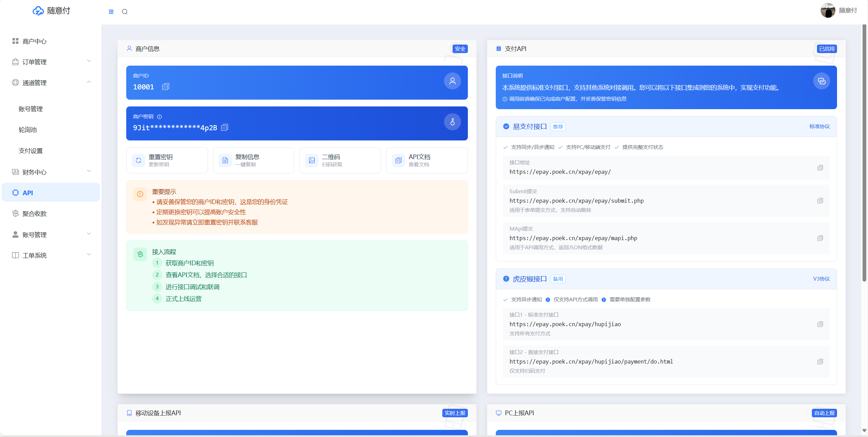Screen dimensions: 868x437
Task: Copy the mapi.php endpoint URL
Action: [820, 238]
